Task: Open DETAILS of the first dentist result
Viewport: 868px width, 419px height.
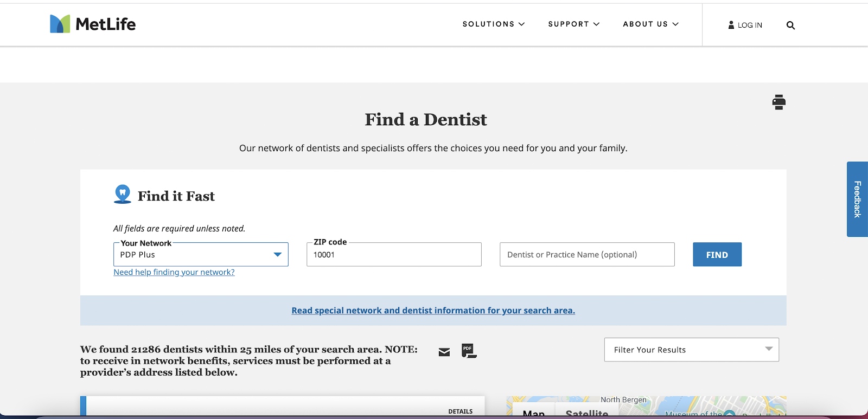Action: (x=460, y=411)
